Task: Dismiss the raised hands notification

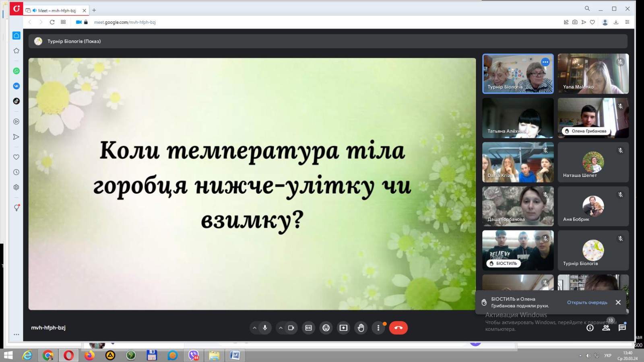Action: tap(618, 302)
